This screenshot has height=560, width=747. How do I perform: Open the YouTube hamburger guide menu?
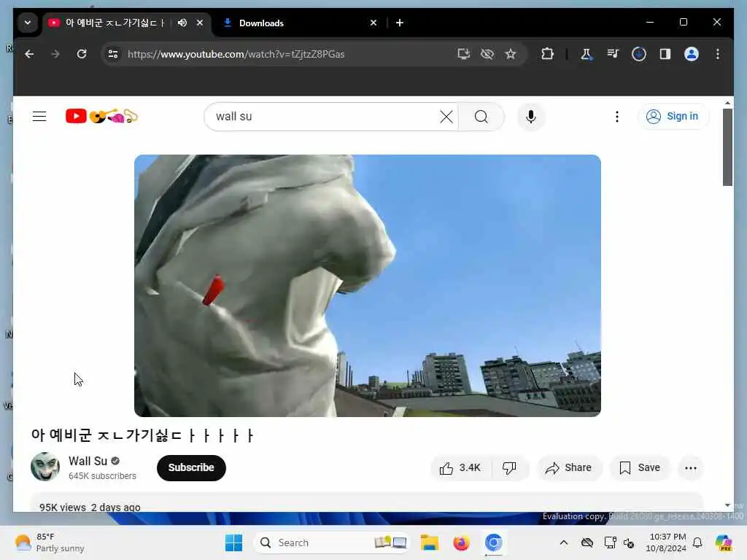click(39, 117)
